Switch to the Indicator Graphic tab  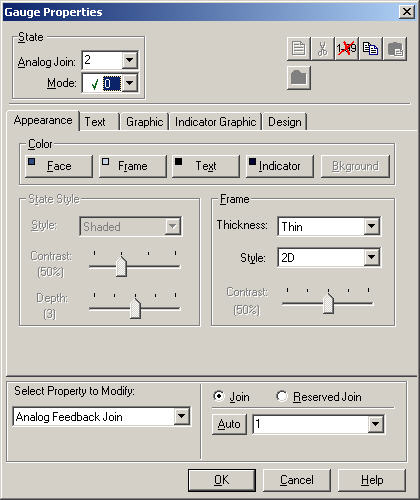click(215, 122)
